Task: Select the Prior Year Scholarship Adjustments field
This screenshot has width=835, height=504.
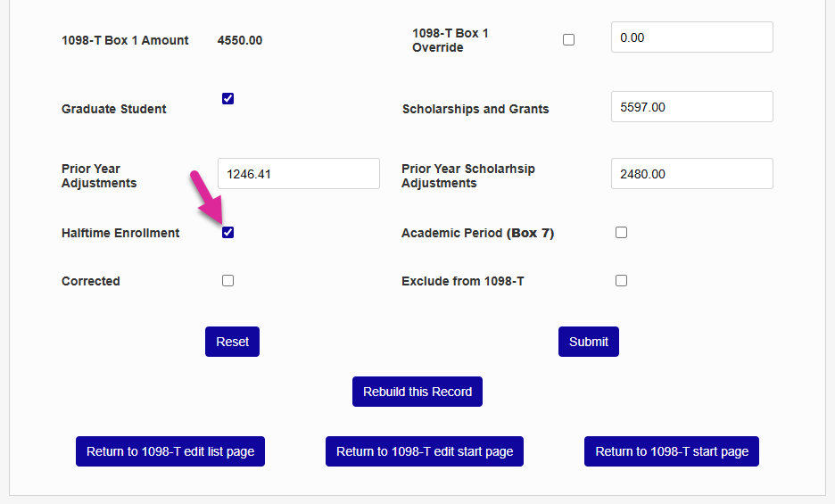Action: click(691, 174)
